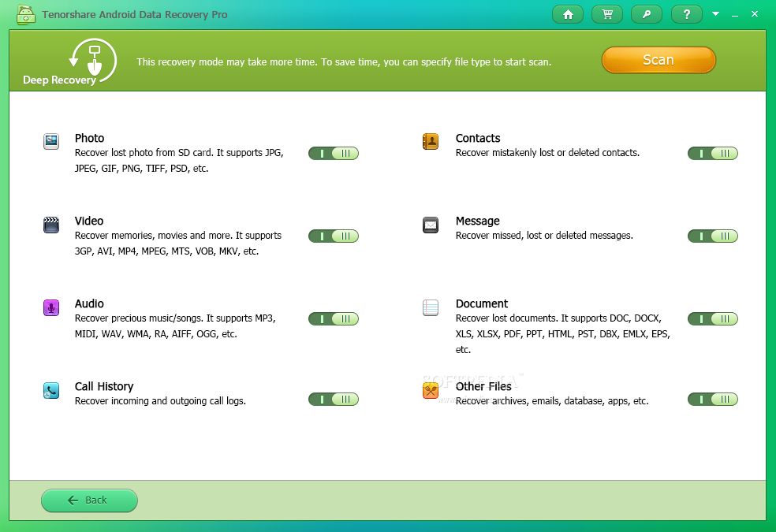Select the Other Files heading
This screenshot has width=776, height=532.
point(483,387)
